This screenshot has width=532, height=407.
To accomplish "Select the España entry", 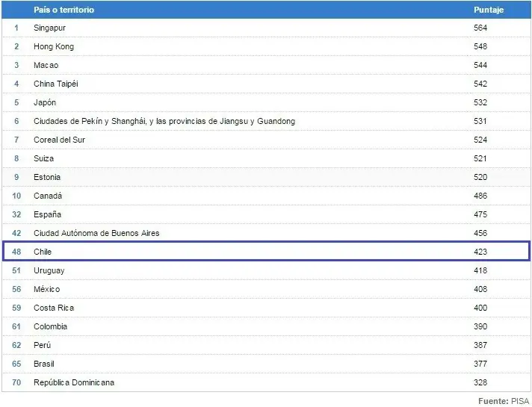I will (47, 214).
